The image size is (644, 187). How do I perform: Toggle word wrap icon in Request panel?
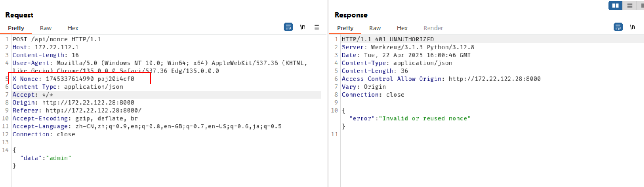288,27
